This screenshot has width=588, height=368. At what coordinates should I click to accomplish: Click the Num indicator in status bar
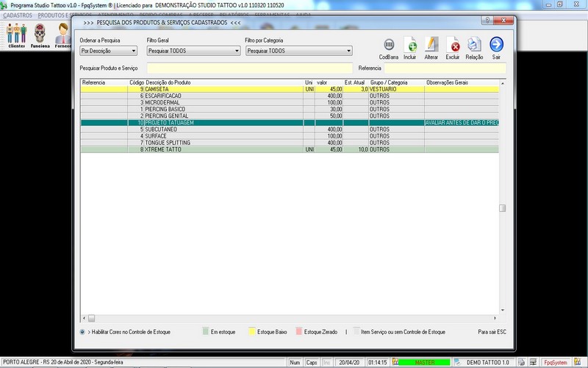point(295,362)
